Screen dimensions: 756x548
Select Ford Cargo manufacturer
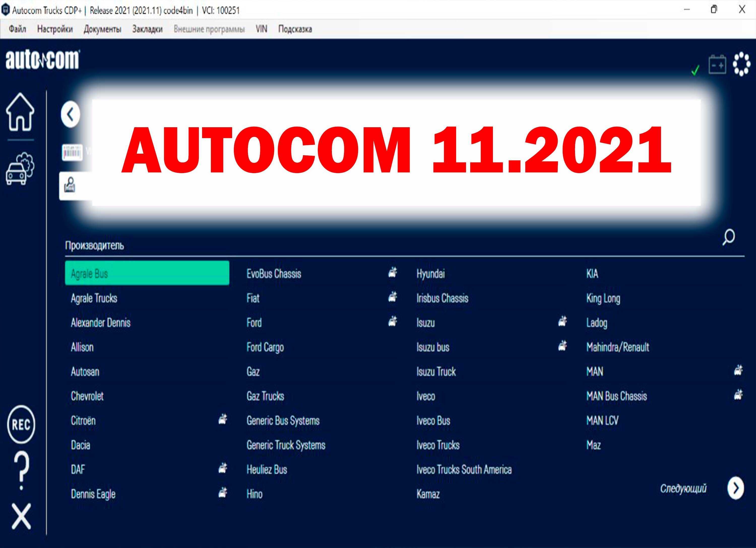point(265,347)
